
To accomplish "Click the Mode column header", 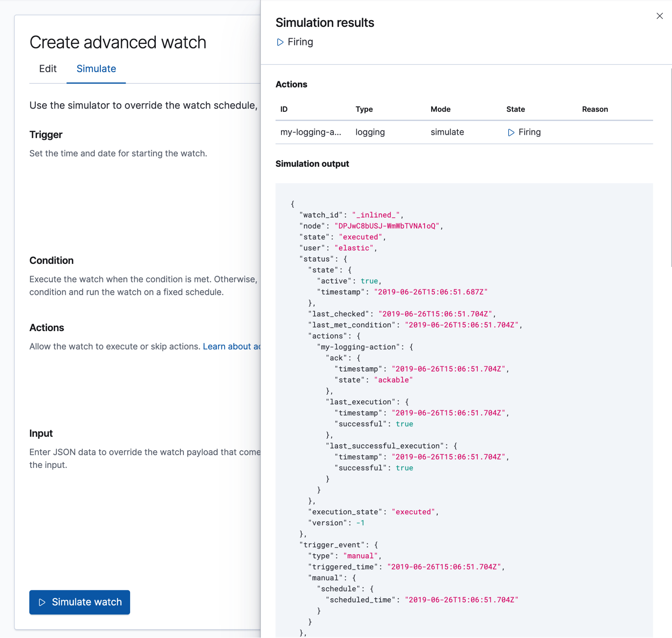I will coord(440,109).
